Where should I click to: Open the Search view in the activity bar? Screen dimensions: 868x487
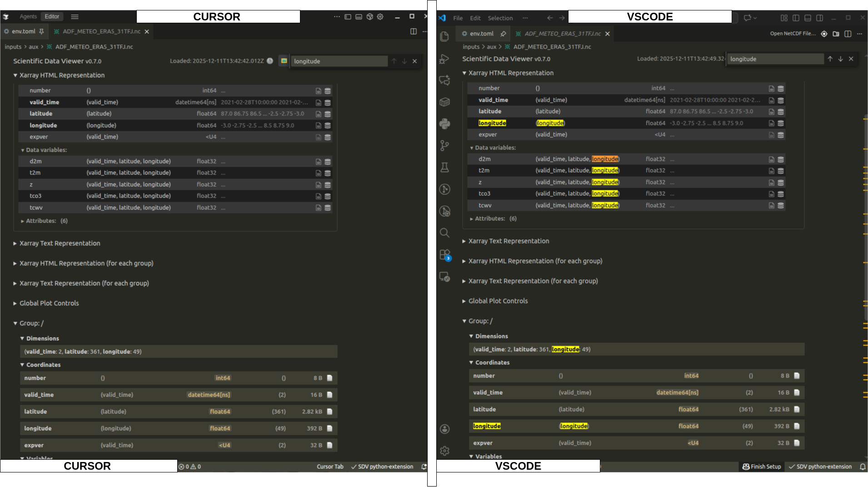click(444, 233)
